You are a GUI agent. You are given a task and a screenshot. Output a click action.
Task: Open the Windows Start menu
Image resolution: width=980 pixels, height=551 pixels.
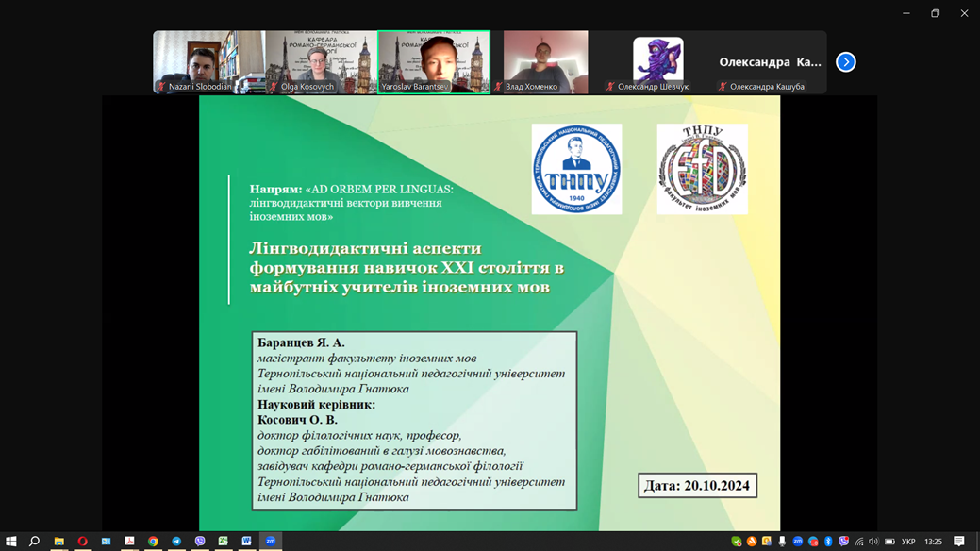click(x=11, y=541)
